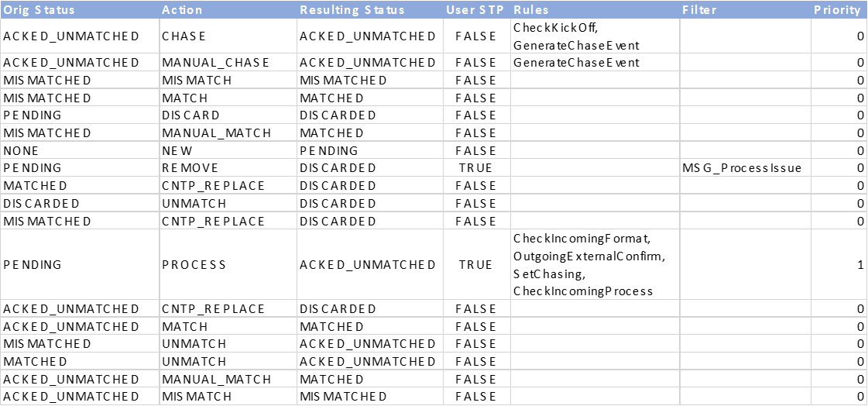Click the MANUAL_CHASE action cell
Image resolution: width=868 pixels, height=406 pixels.
coord(228,63)
